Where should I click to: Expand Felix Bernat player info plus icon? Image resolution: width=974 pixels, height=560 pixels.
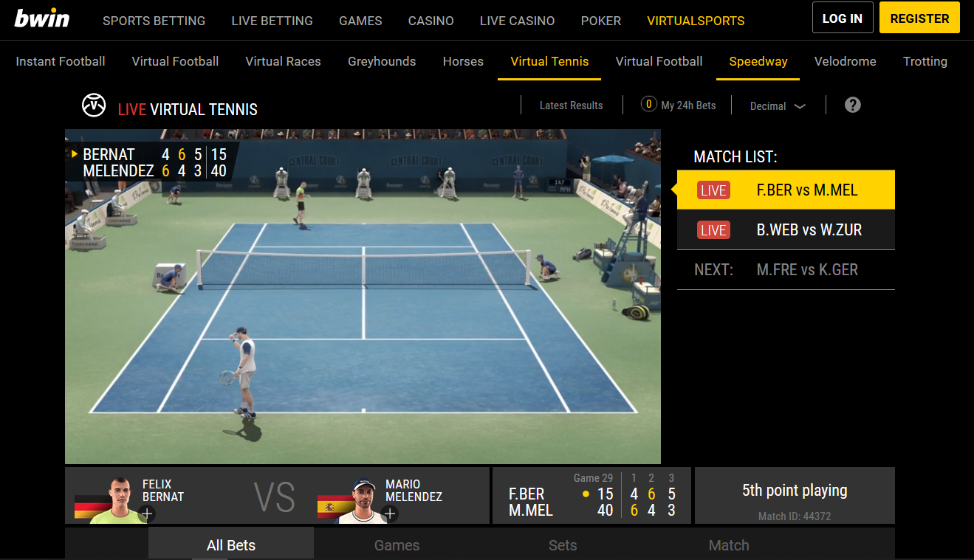[x=146, y=514]
